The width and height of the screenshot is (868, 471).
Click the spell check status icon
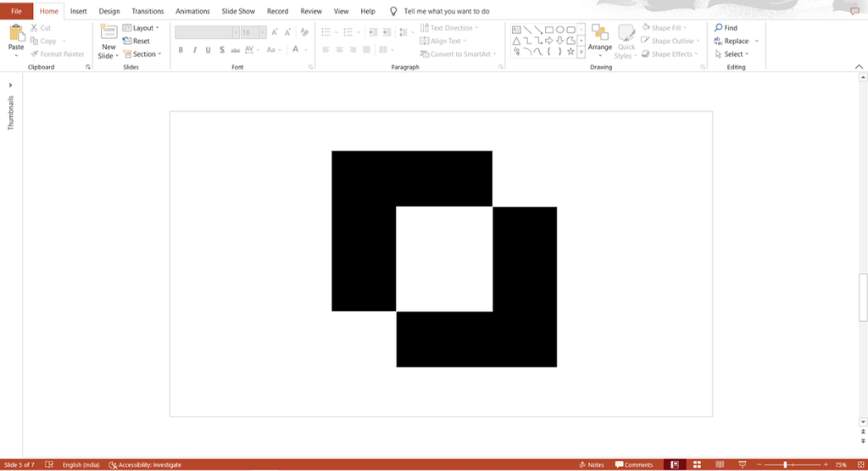coord(49,465)
